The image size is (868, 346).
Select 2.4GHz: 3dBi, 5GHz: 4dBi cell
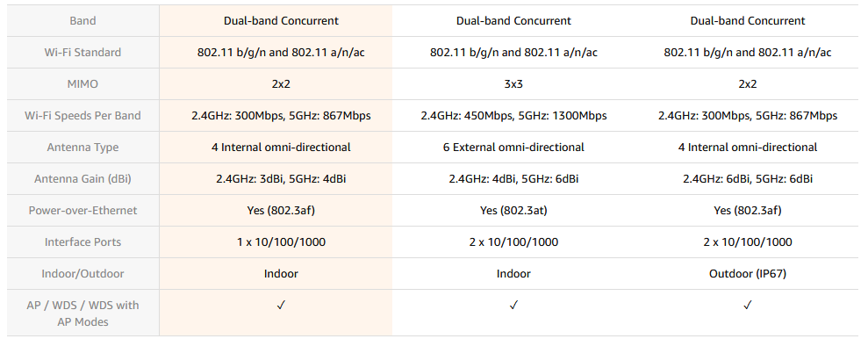(x=281, y=179)
